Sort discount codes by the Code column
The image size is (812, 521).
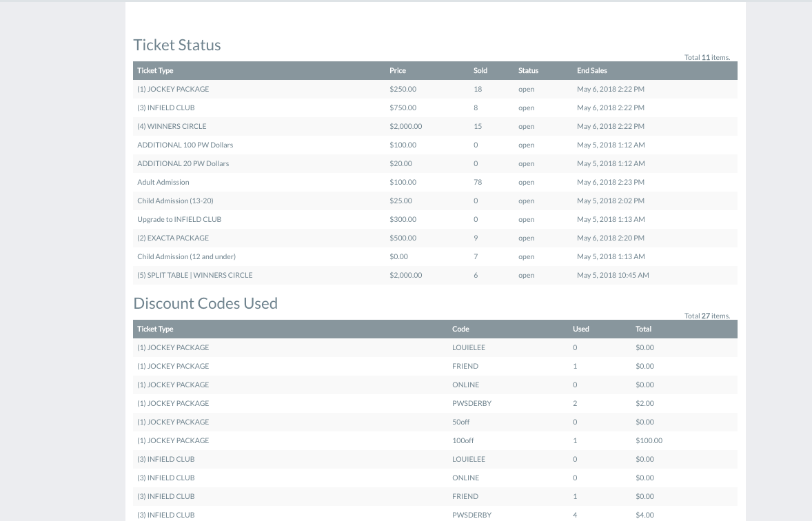(460, 329)
